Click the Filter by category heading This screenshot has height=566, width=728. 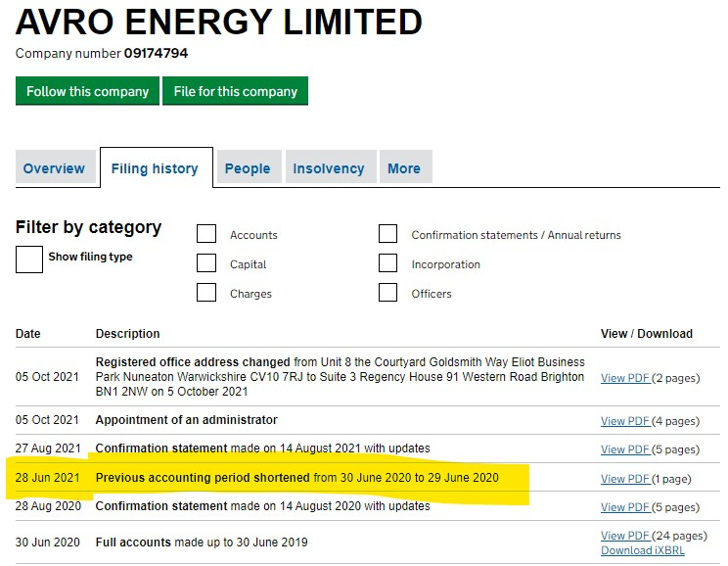tap(88, 227)
